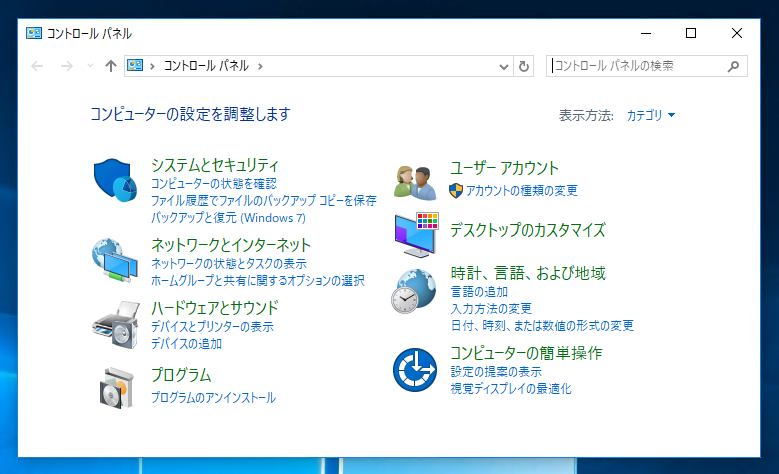Go up one level with up arrow
Viewport: 779px width, 474px height.
point(111,66)
